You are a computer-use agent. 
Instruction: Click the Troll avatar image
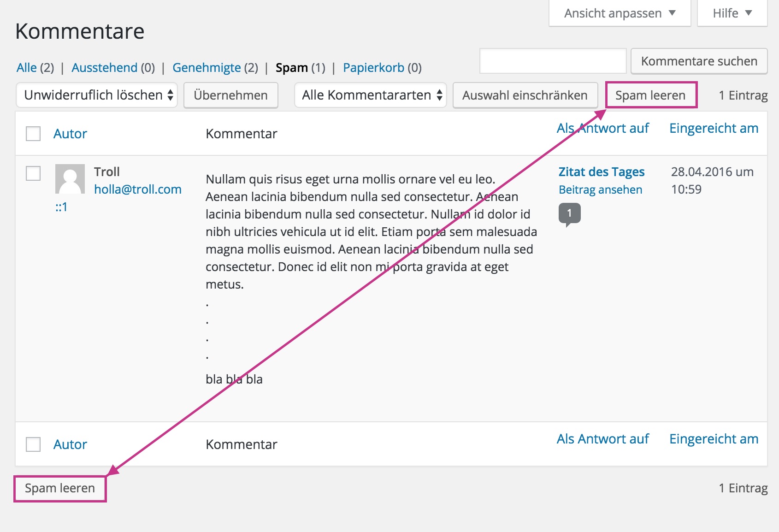(x=70, y=179)
